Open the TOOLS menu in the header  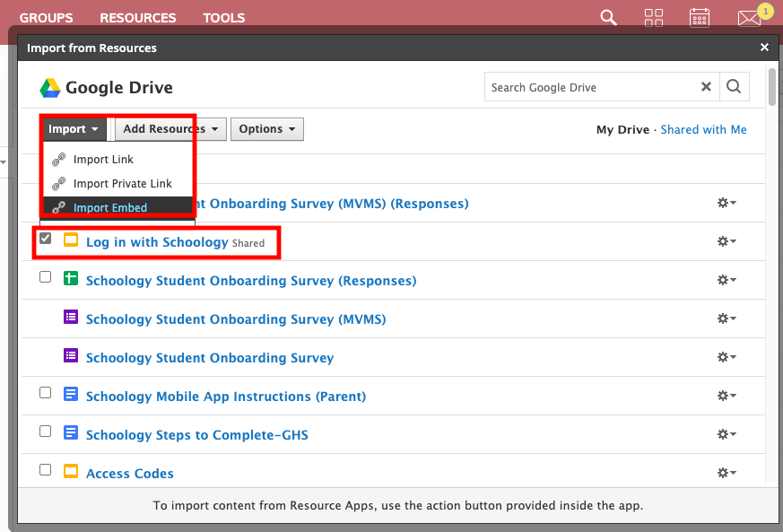(x=223, y=18)
